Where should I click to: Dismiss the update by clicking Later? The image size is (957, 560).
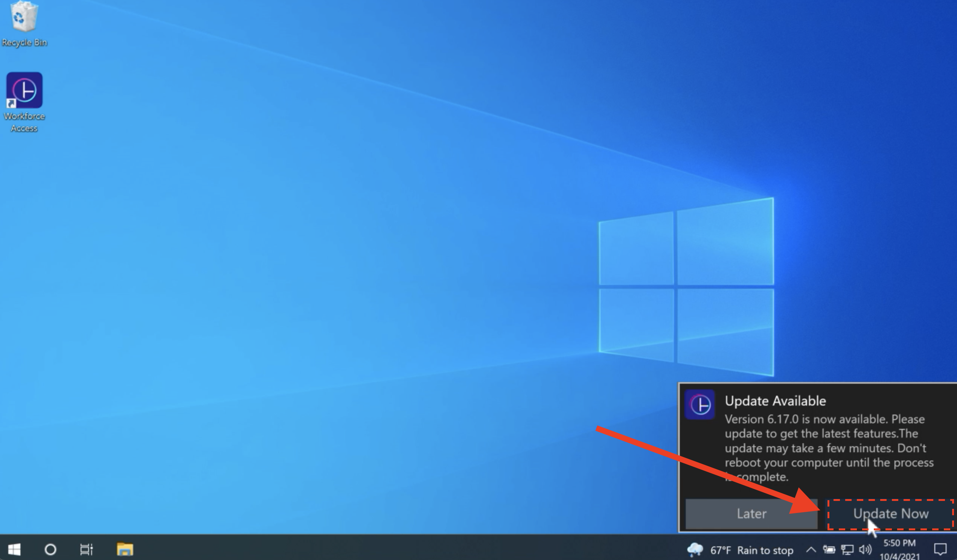(x=751, y=514)
